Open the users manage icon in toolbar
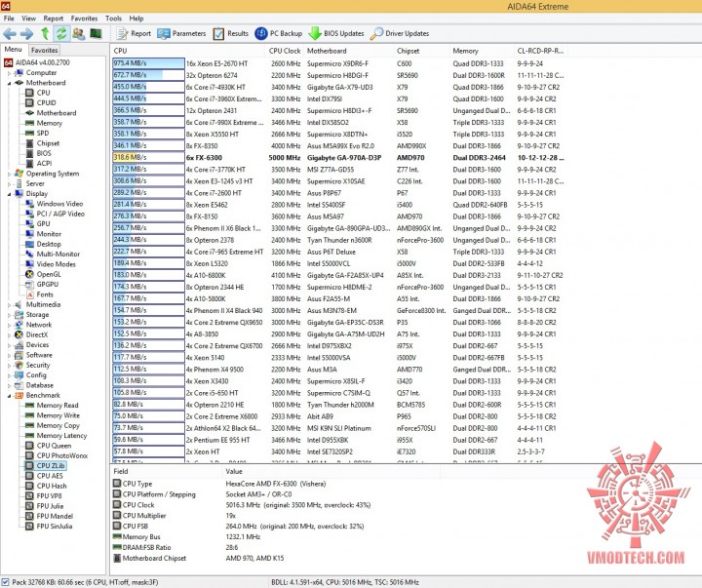The height and width of the screenshot is (588, 702). [79, 33]
